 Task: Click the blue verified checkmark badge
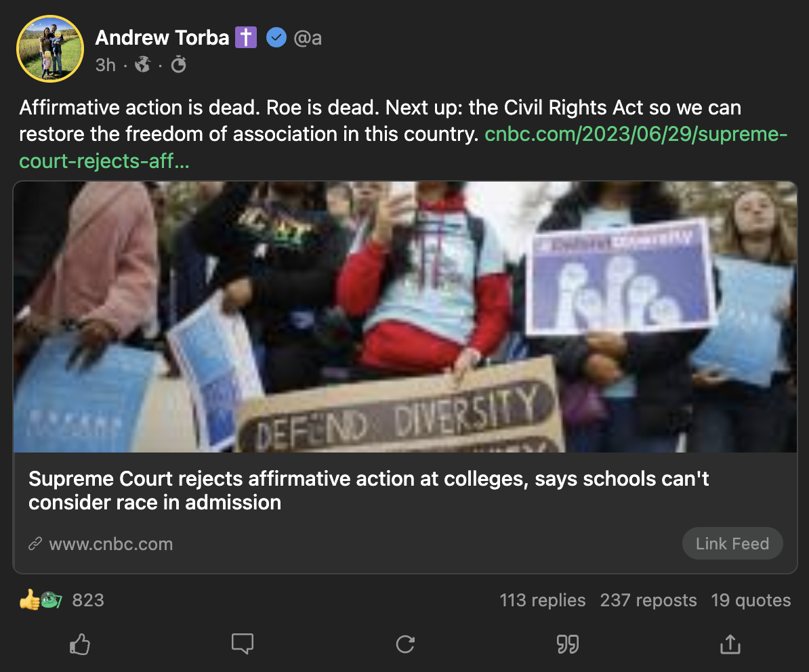276,38
